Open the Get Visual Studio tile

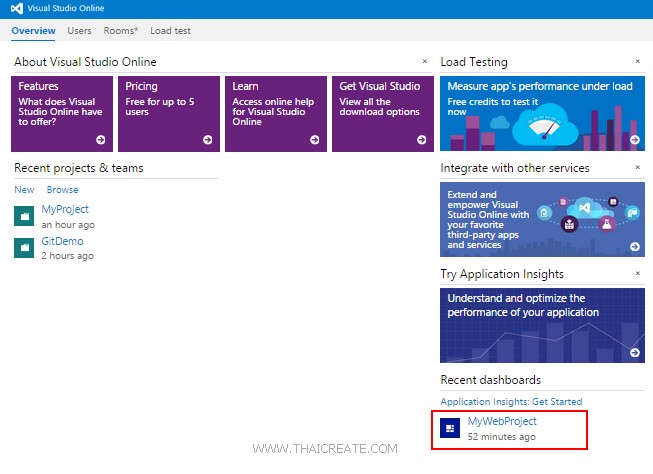pos(383,114)
